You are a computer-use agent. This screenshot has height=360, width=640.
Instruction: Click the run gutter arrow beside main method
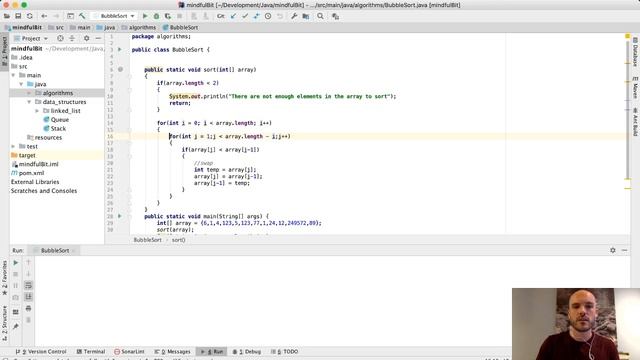120,216
